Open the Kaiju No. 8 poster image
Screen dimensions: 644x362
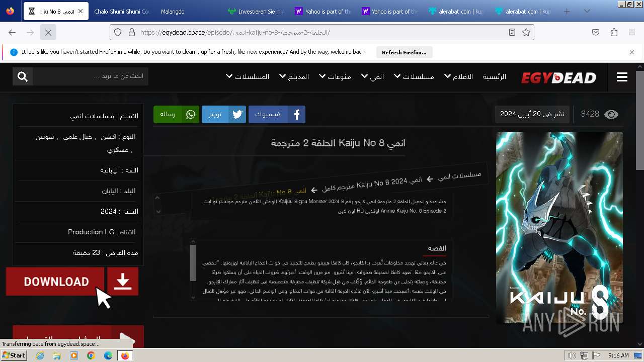pyautogui.click(x=559, y=228)
